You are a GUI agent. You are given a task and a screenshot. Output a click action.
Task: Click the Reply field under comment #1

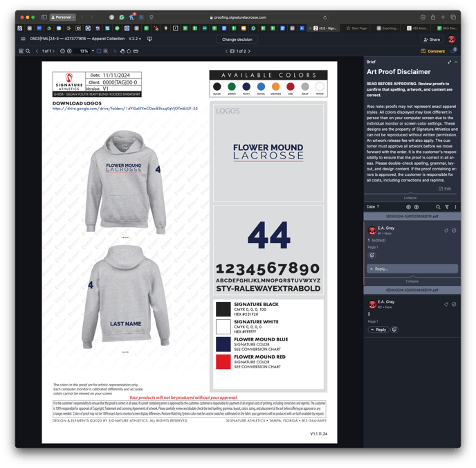point(412,269)
